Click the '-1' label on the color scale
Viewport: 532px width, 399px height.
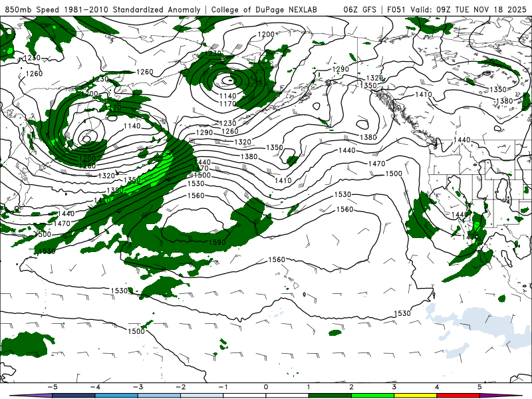click(x=223, y=387)
